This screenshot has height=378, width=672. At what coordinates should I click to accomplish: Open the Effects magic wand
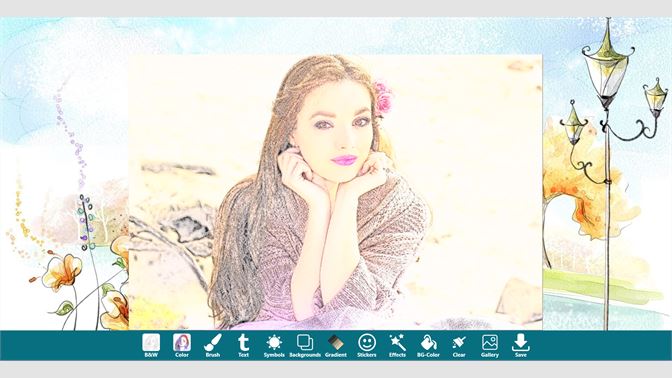pyautogui.click(x=397, y=345)
